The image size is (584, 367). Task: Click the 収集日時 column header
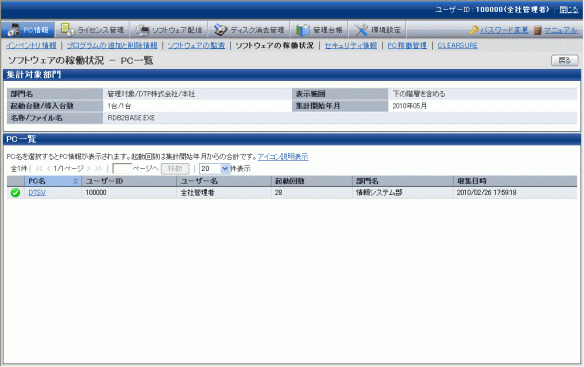515,181
